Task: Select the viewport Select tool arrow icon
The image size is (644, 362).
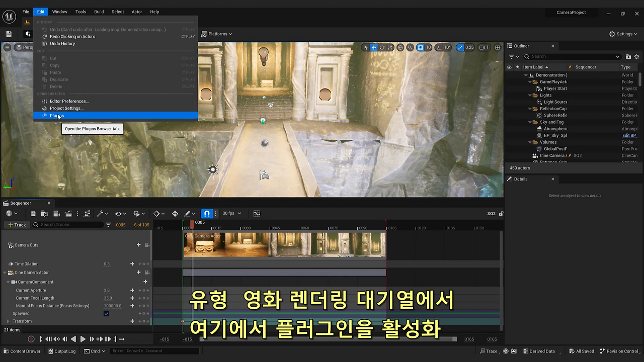Action: pos(366,47)
